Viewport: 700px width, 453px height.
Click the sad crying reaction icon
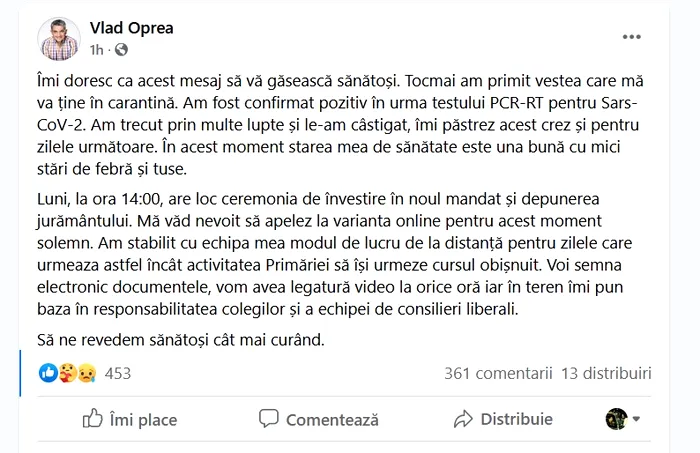click(85, 373)
